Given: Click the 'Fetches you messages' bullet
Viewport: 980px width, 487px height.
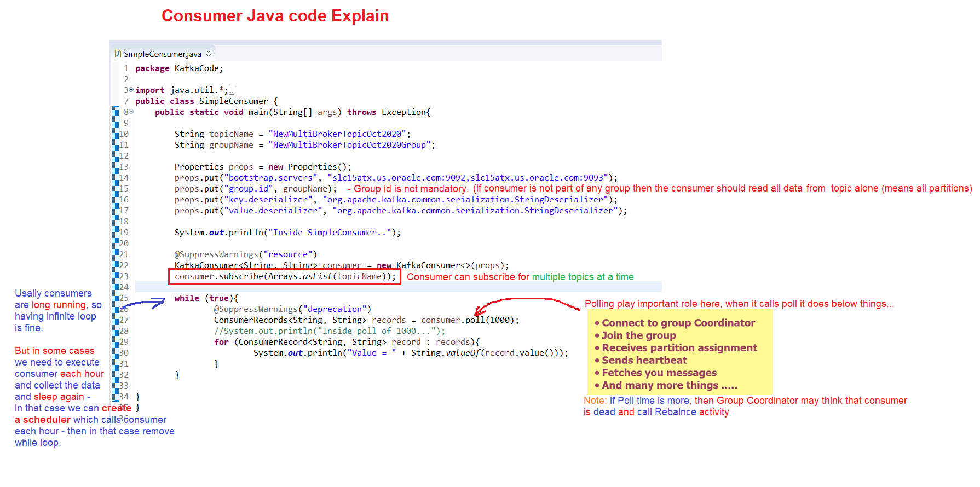Looking at the screenshot, I should [x=655, y=373].
